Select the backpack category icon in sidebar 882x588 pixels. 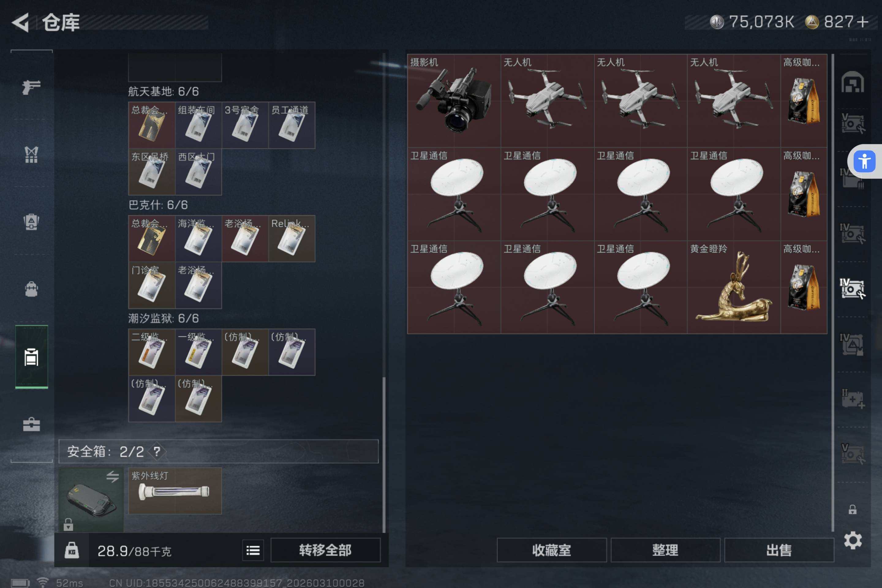pyautogui.click(x=32, y=289)
